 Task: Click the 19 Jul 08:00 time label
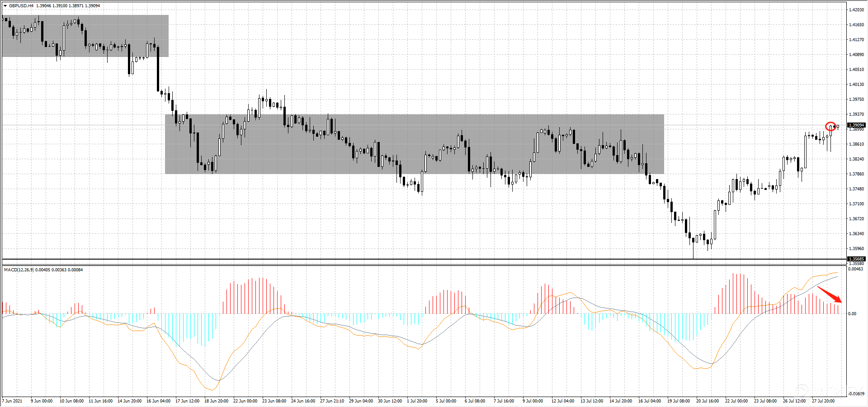pyautogui.click(x=679, y=401)
